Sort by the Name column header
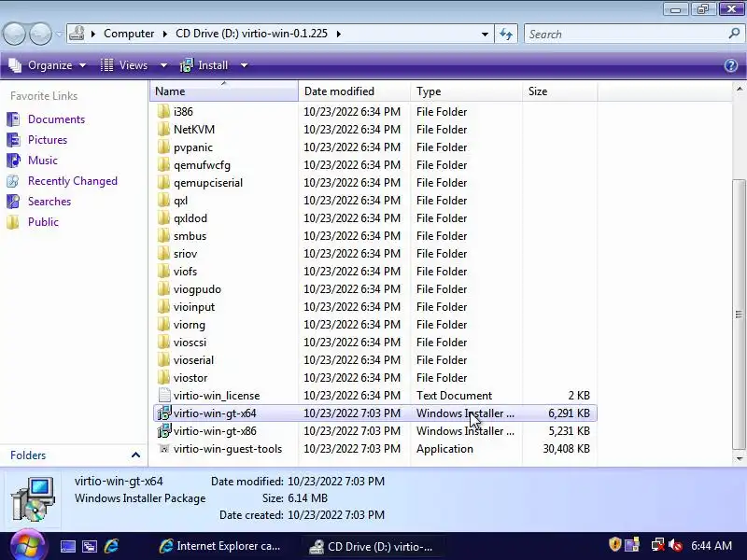This screenshot has width=747, height=560. tap(223, 91)
